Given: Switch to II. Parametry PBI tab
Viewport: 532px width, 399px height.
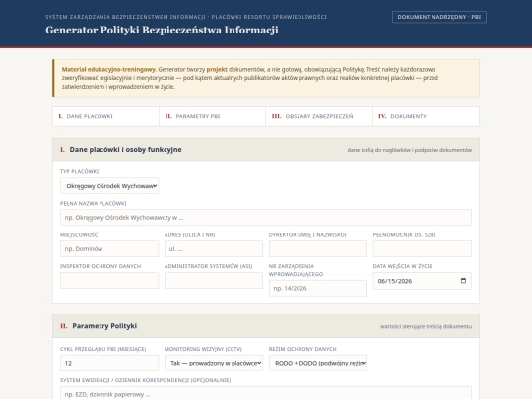Looking at the screenshot, I should pos(213,116).
